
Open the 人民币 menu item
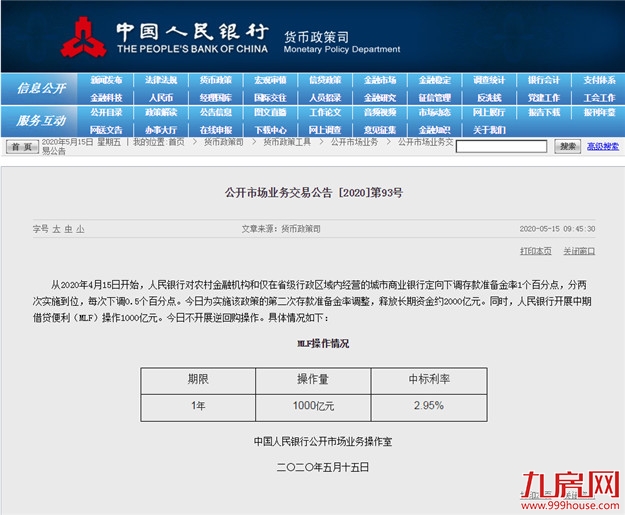click(161, 98)
